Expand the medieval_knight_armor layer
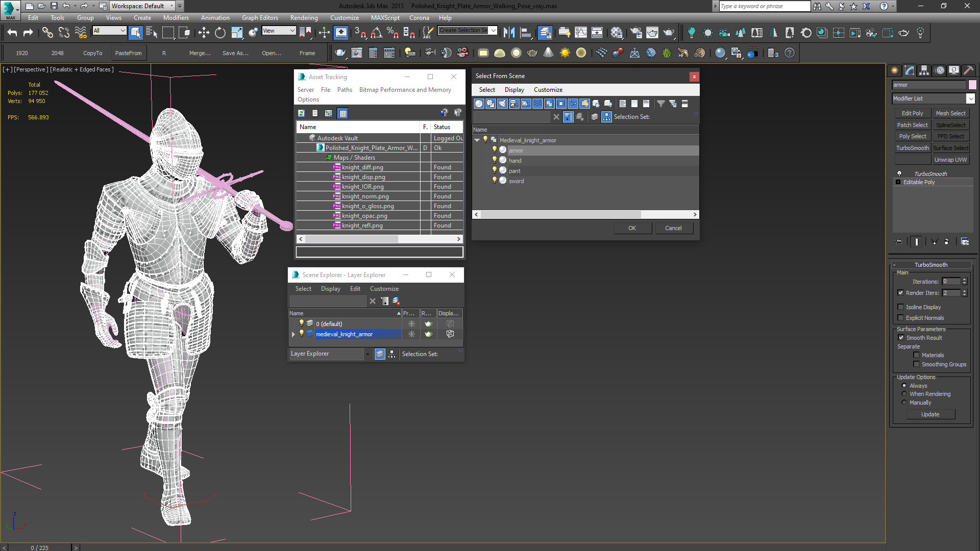 coord(293,334)
